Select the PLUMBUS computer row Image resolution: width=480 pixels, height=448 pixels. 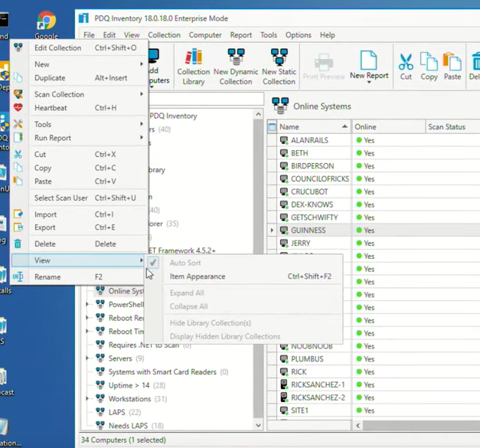pyautogui.click(x=374, y=358)
